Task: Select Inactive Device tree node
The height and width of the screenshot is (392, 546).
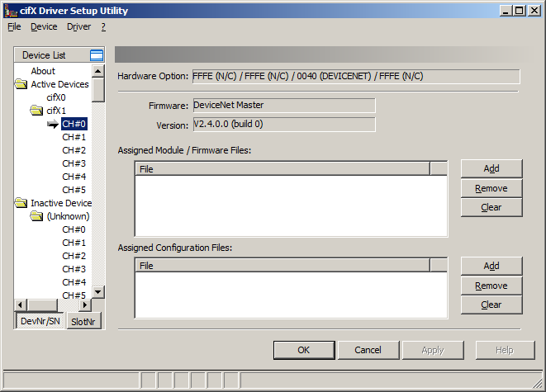Action: coord(61,203)
